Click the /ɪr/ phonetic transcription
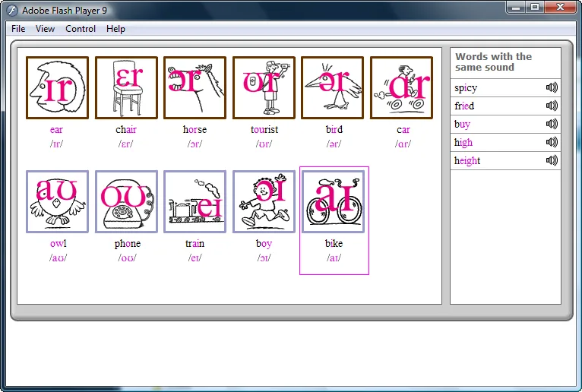 click(x=56, y=144)
